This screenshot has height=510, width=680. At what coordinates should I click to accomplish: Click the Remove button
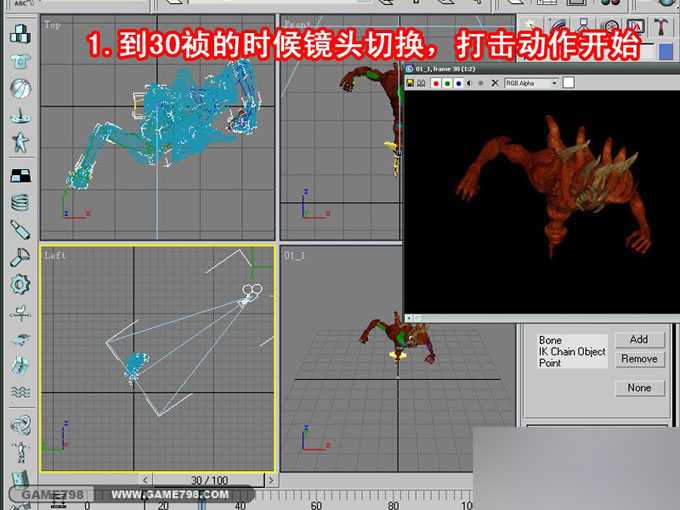[x=639, y=359]
